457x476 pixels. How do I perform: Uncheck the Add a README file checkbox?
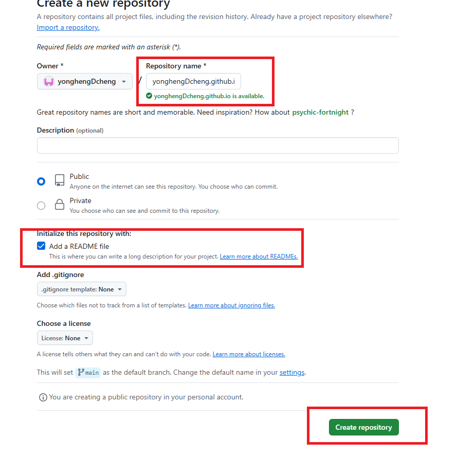pos(41,246)
